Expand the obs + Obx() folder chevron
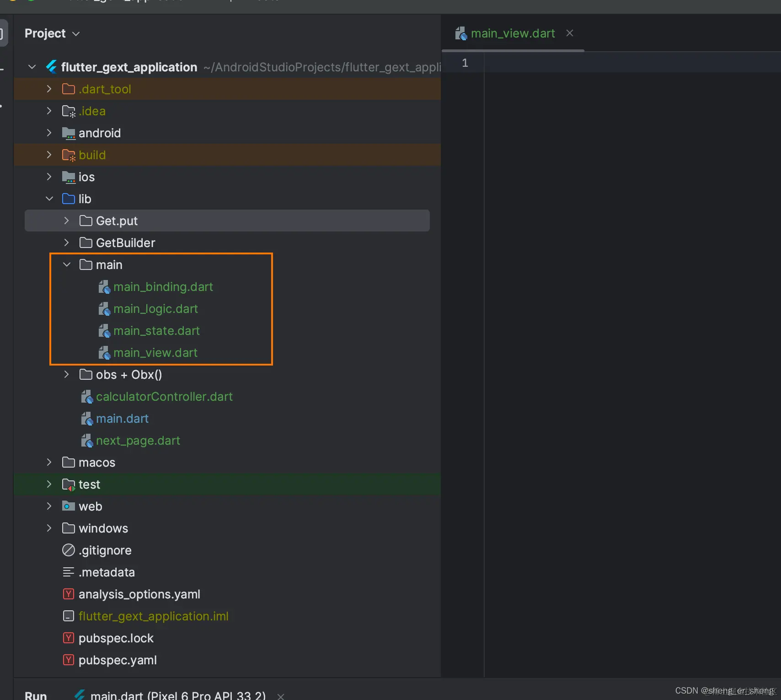This screenshot has width=781, height=700. click(66, 374)
